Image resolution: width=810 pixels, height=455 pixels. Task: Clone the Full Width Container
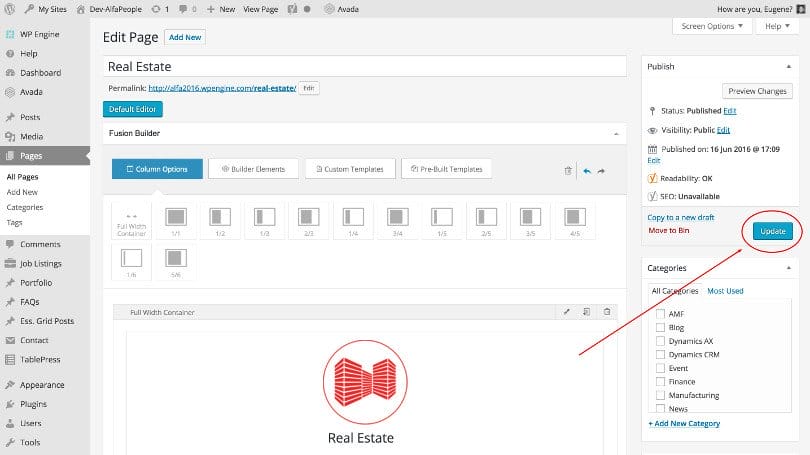[587, 312]
